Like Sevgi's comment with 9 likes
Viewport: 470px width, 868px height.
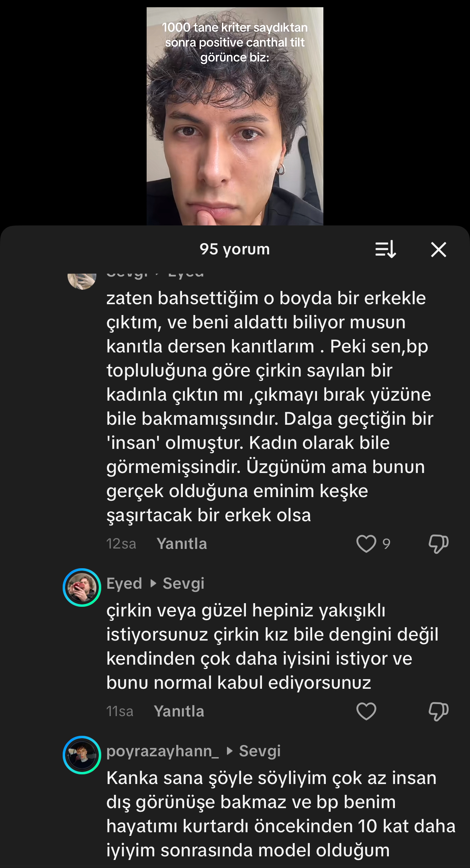click(x=366, y=544)
